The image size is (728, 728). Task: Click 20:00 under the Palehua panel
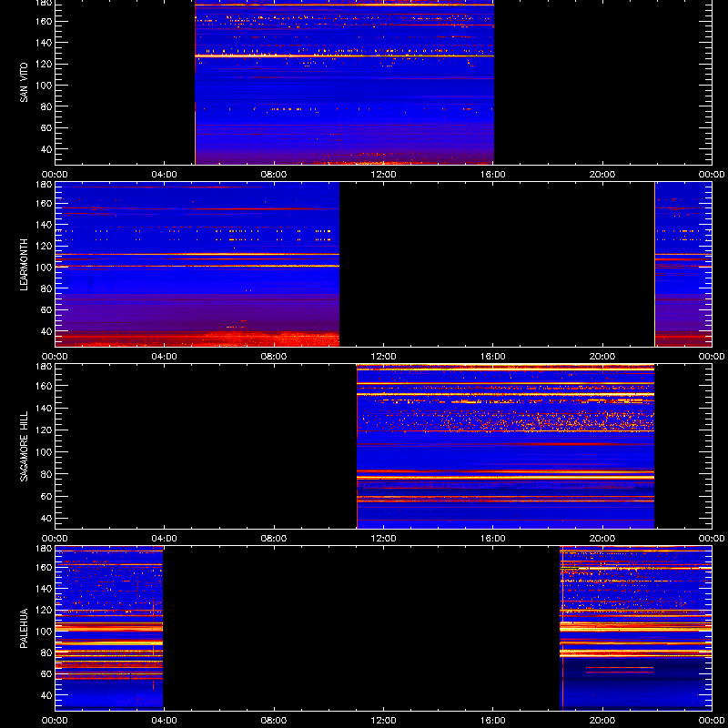tap(602, 721)
